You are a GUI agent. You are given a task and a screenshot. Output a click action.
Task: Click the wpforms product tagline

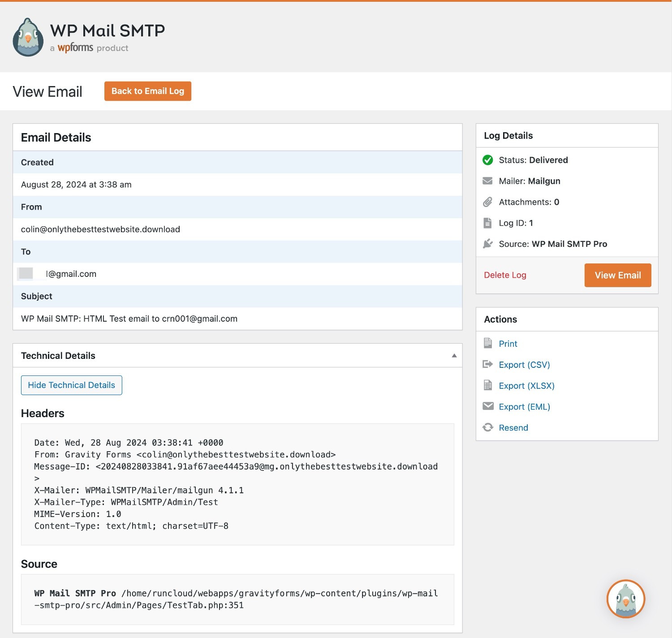(x=89, y=47)
